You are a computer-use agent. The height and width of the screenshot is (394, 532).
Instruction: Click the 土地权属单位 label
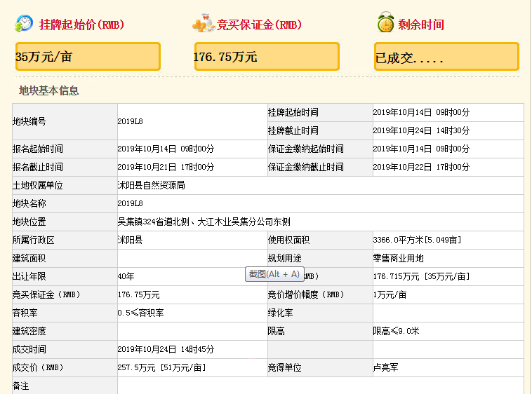38,186
